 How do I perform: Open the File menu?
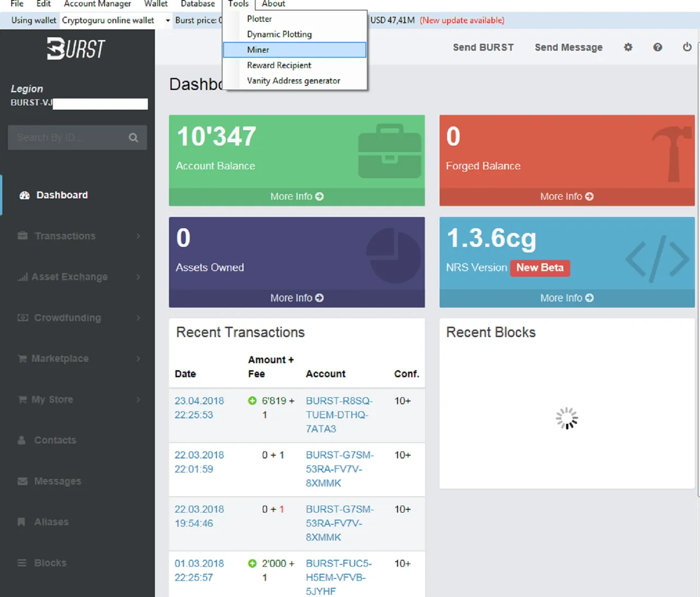coord(17,4)
